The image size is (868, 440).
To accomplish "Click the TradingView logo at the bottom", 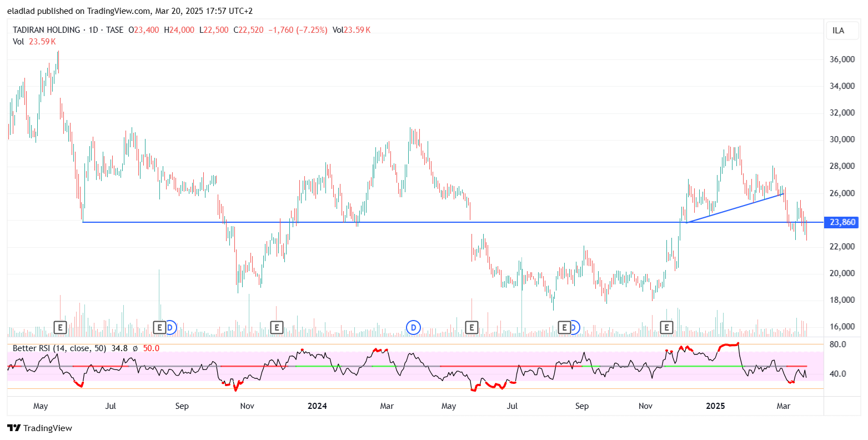I will click(39, 428).
